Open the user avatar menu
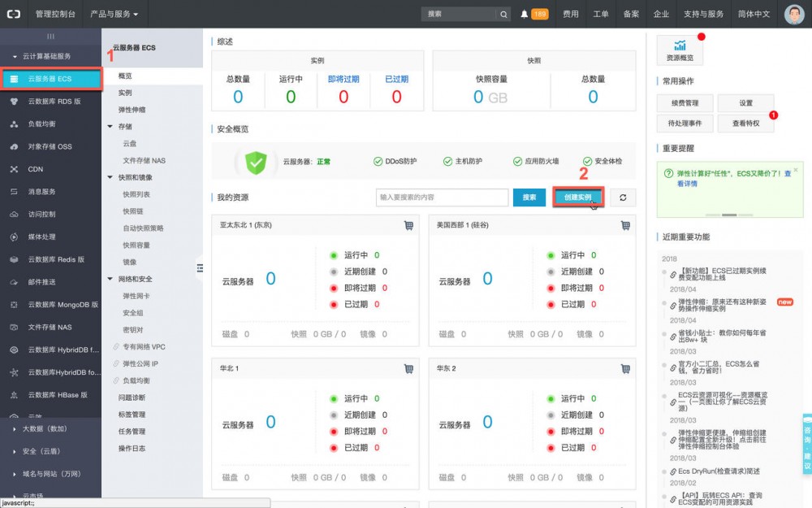The image size is (812, 508). [x=794, y=14]
